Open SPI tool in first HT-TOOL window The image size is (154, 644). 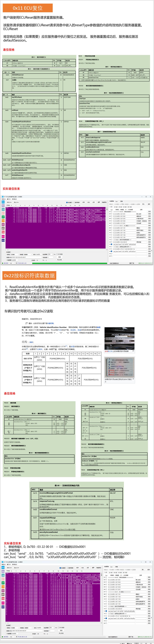pyautogui.click(x=3, y=228)
